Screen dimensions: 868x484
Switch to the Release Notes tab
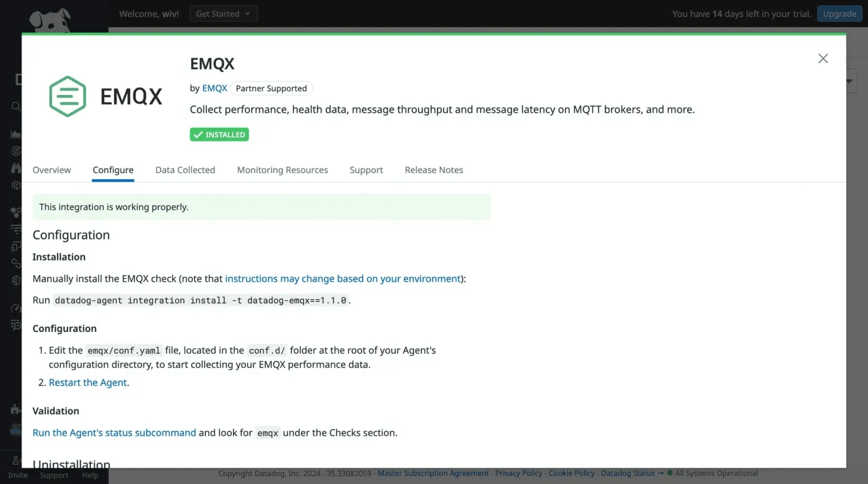pyautogui.click(x=433, y=170)
